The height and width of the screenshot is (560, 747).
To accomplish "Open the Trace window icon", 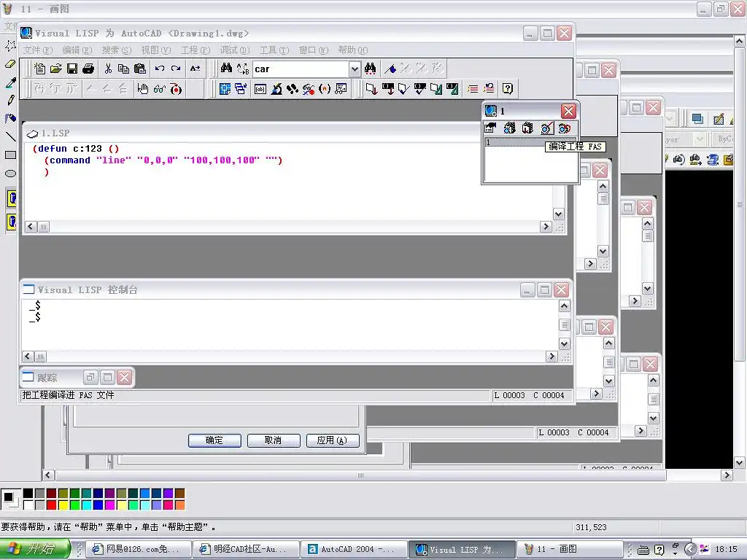I will 293,88.
